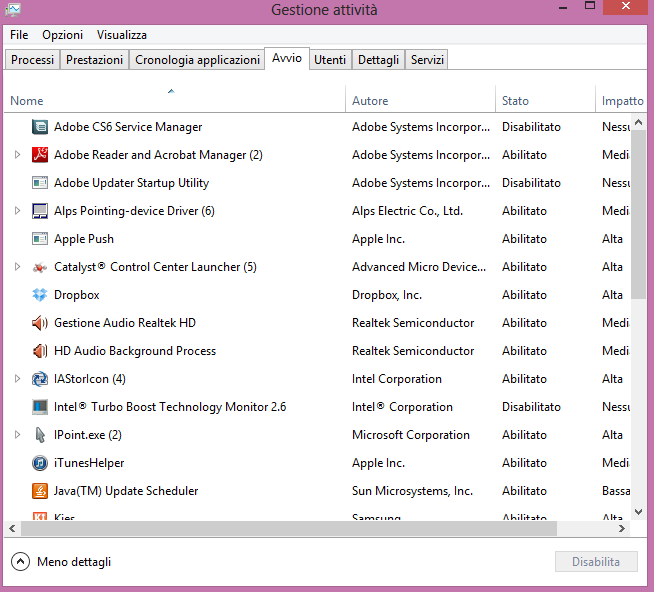The height and width of the screenshot is (592, 654).
Task: Expand Alps Pointing-device Driver group
Action: 18,211
